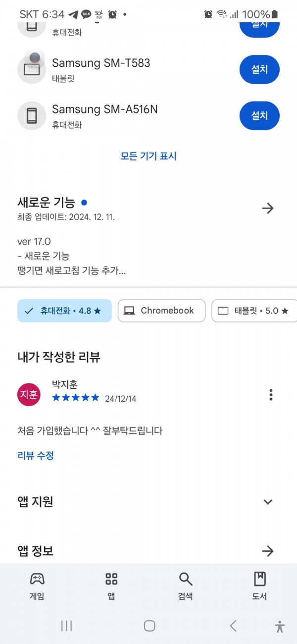Tap the accessibility figure icon
Image resolution: width=297 pixels, height=644 pixels.
pos(280,626)
